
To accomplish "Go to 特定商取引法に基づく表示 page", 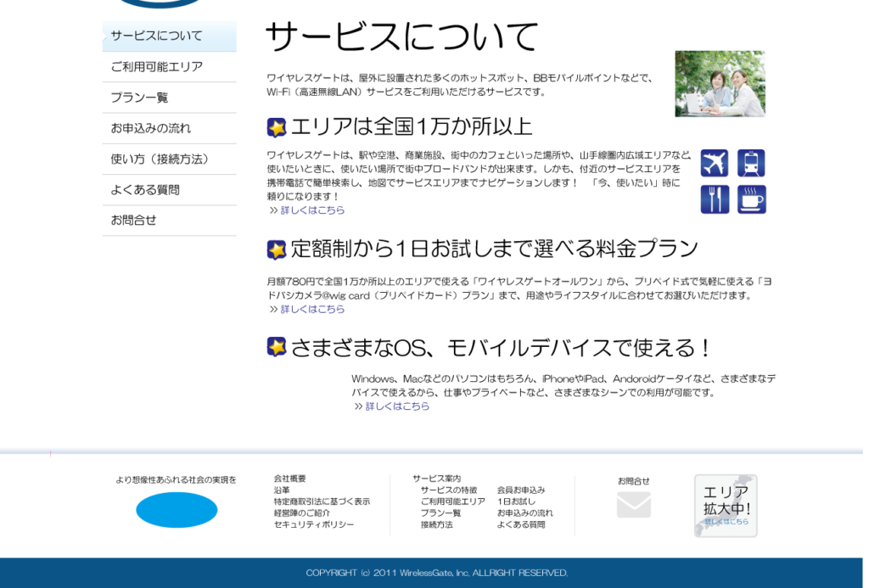I will (x=322, y=501).
